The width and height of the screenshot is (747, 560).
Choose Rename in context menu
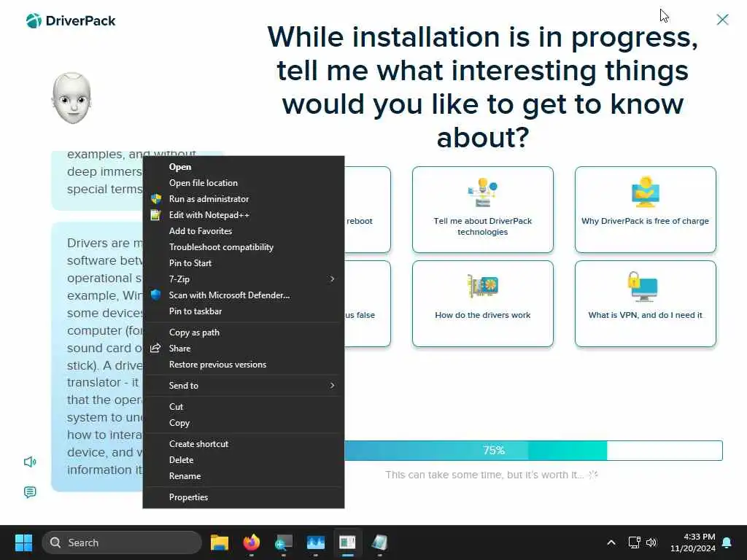(244, 476)
